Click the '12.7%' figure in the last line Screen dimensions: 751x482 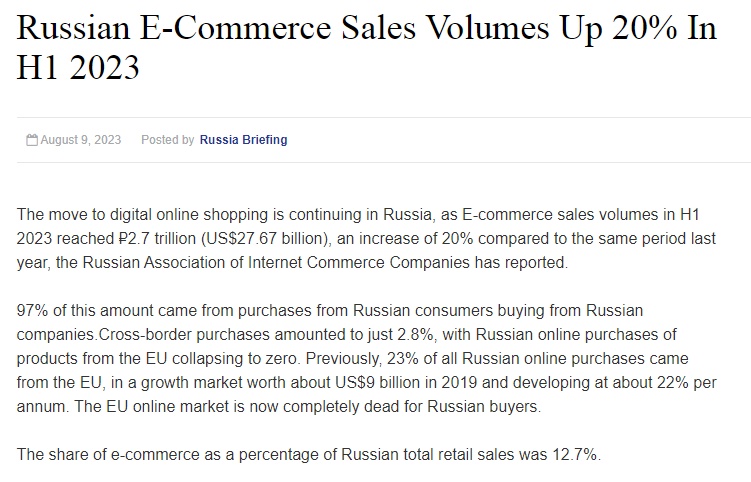coord(575,454)
